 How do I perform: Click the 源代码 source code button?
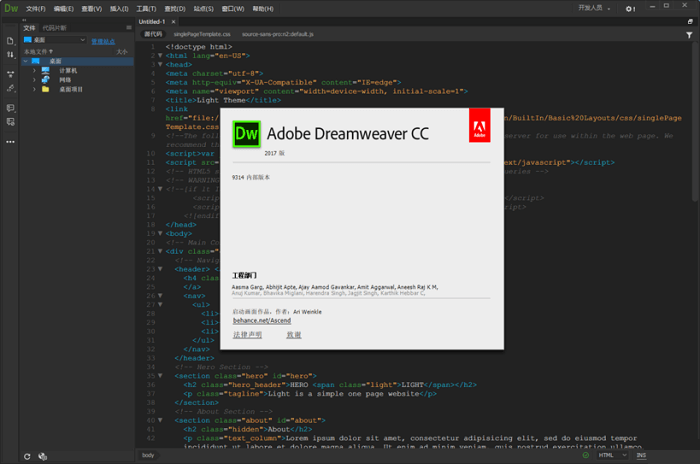pyautogui.click(x=154, y=34)
